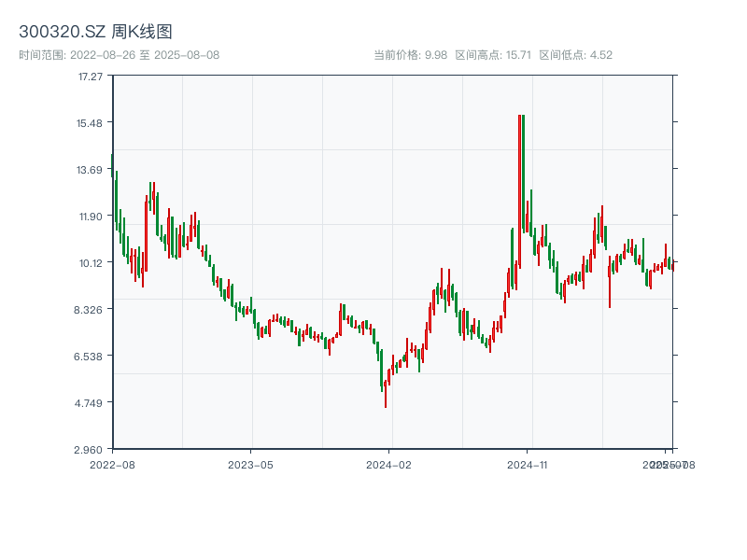Click the y-axis label 11.90
The image size is (747, 560).
(91, 217)
